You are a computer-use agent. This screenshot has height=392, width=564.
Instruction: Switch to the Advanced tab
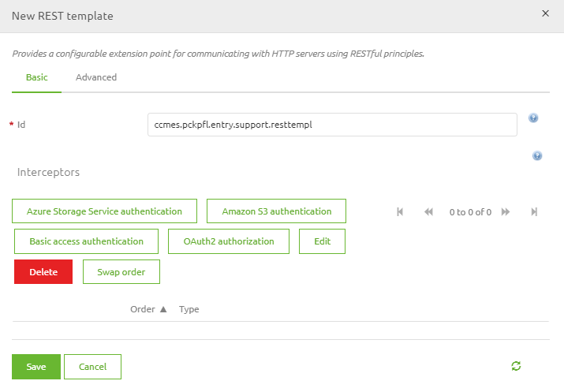click(x=96, y=77)
